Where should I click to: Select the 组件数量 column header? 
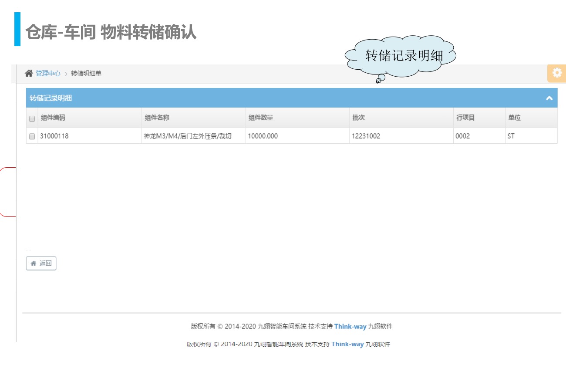[261, 118]
